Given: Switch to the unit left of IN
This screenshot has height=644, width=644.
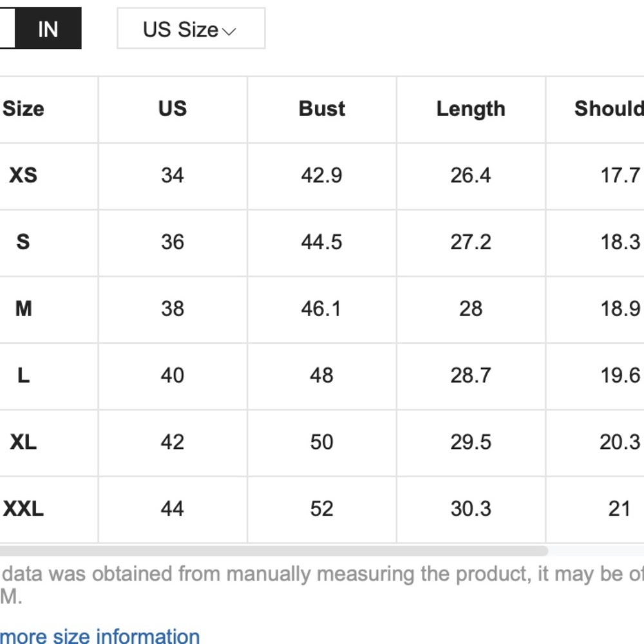Looking at the screenshot, I should 6,29.
